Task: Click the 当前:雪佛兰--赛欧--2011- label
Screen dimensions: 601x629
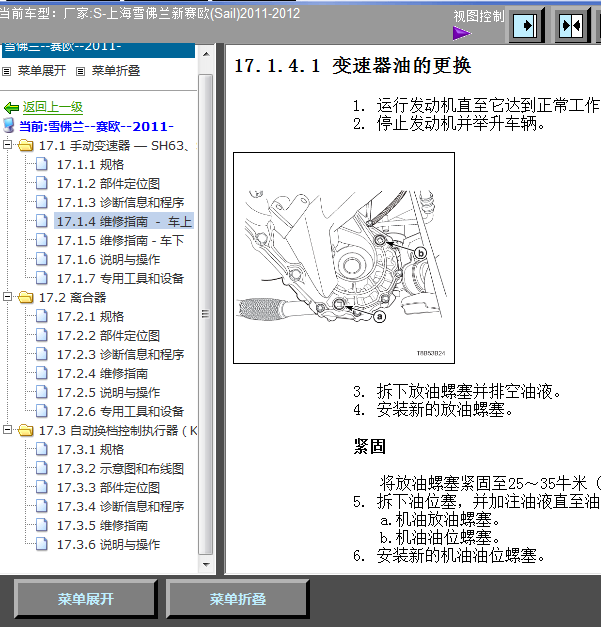Action: [96, 126]
